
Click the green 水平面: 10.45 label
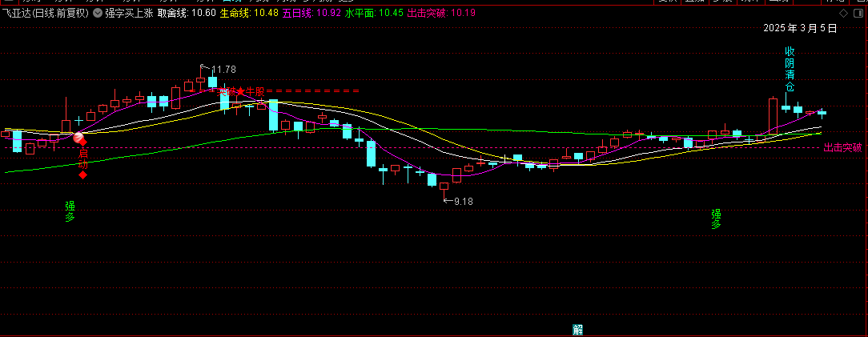(x=374, y=14)
